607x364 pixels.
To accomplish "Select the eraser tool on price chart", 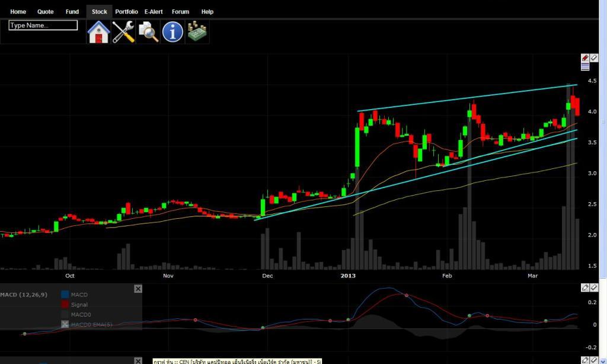I will tap(594, 58).
